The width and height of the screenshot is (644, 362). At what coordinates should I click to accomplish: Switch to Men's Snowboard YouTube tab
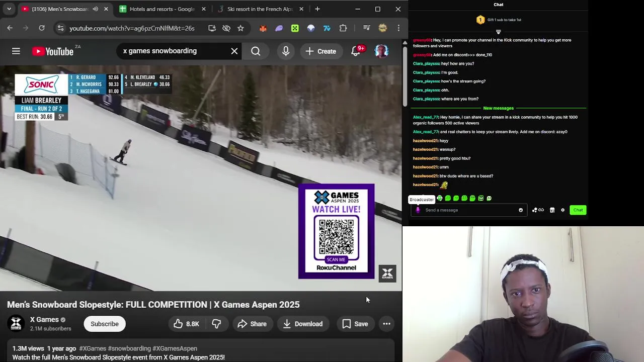pyautogui.click(x=59, y=9)
